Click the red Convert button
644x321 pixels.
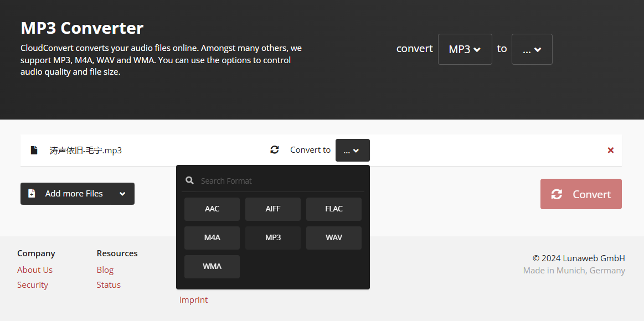pyautogui.click(x=581, y=194)
